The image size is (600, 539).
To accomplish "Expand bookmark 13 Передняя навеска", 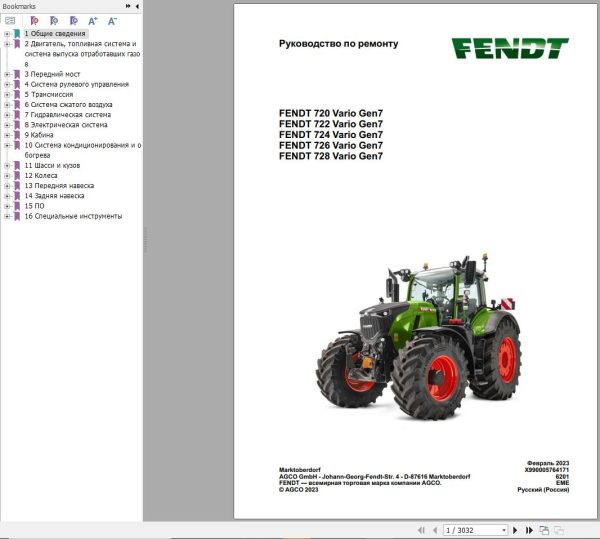I will click(x=7, y=186).
